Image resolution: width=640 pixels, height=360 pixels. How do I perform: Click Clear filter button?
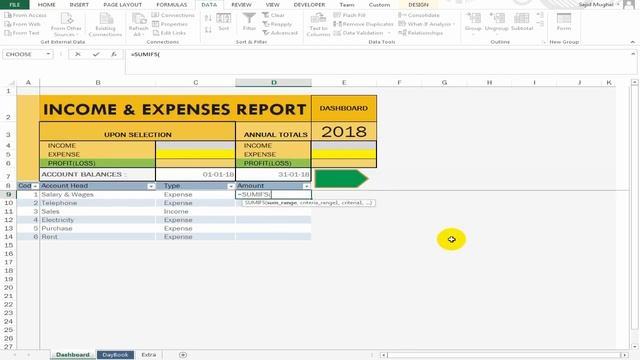click(273, 15)
